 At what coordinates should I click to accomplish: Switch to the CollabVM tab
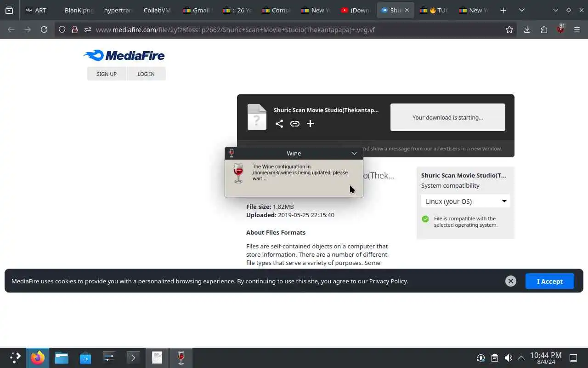coord(158,10)
